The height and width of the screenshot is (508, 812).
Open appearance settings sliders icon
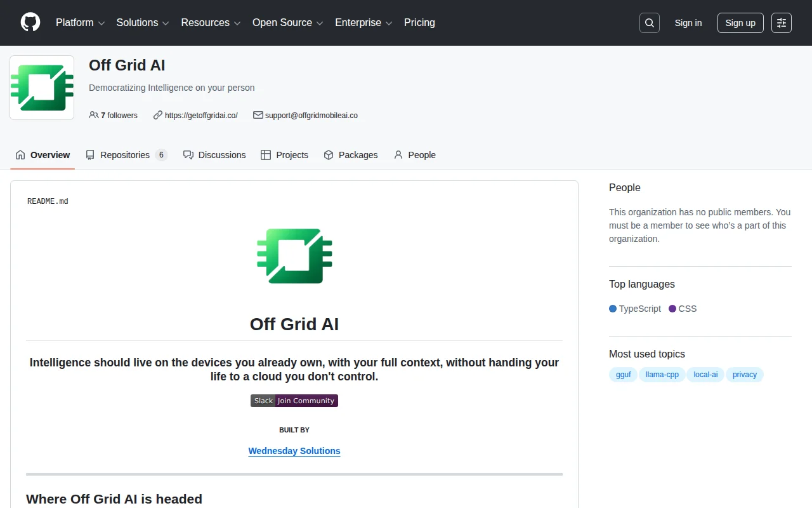782,23
